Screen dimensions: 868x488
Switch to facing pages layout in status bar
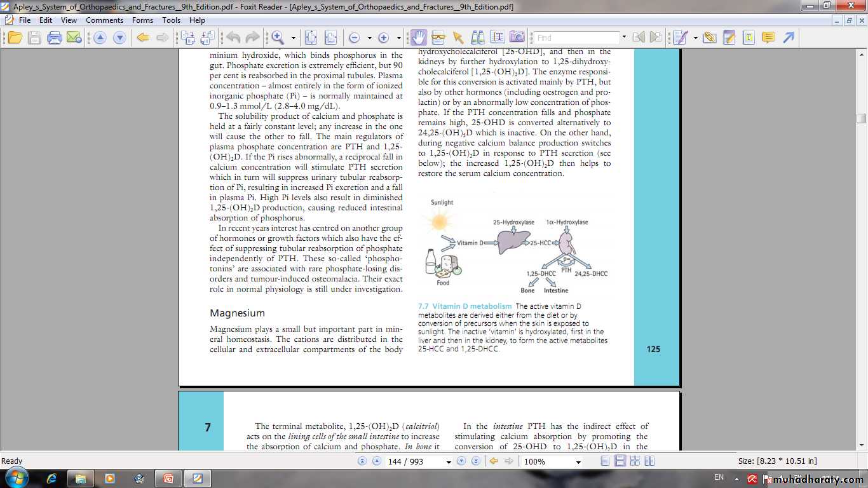click(634, 461)
